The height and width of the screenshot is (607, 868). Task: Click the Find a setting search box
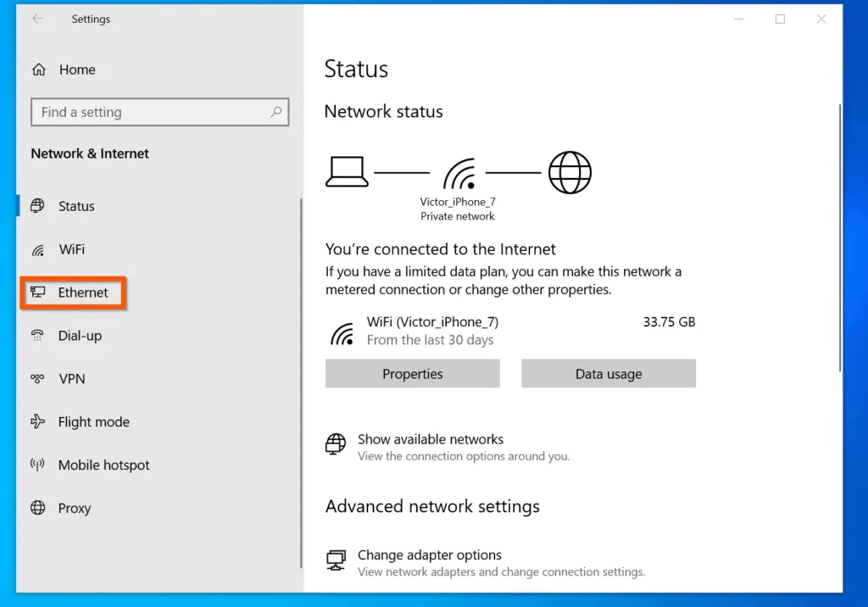[159, 111]
